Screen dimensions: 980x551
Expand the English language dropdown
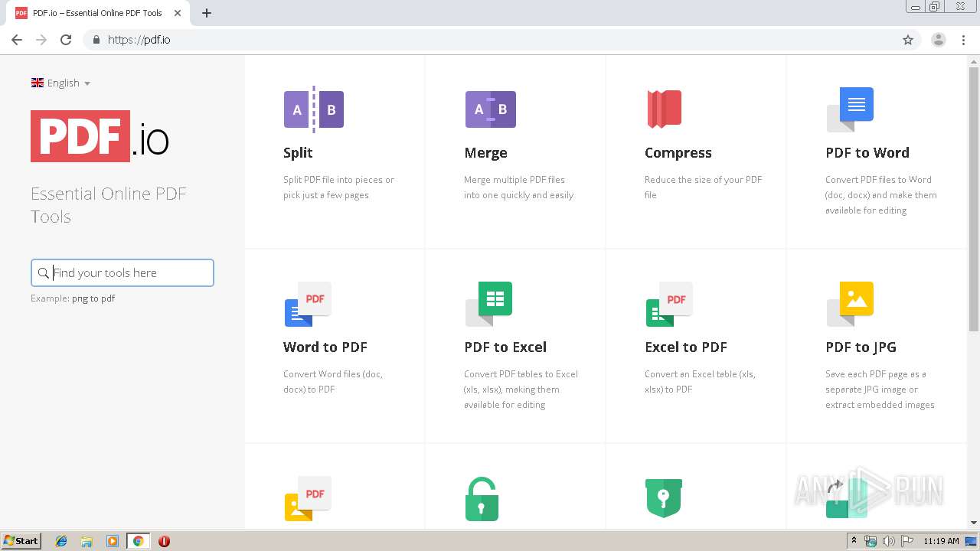click(61, 83)
